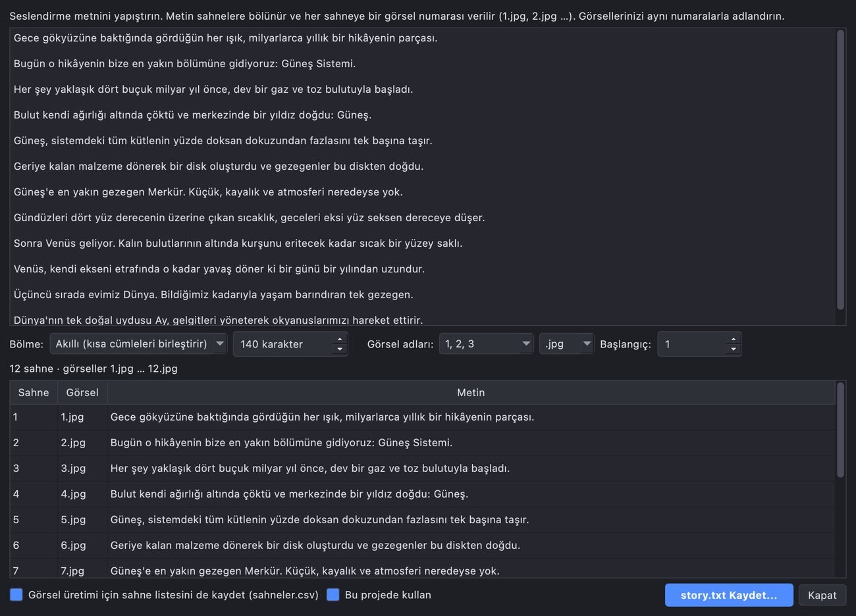This screenshot has height=616, width=856.
Task: Enable saving scene list sahneler.csv checkbox
Action: pos(16,595)
